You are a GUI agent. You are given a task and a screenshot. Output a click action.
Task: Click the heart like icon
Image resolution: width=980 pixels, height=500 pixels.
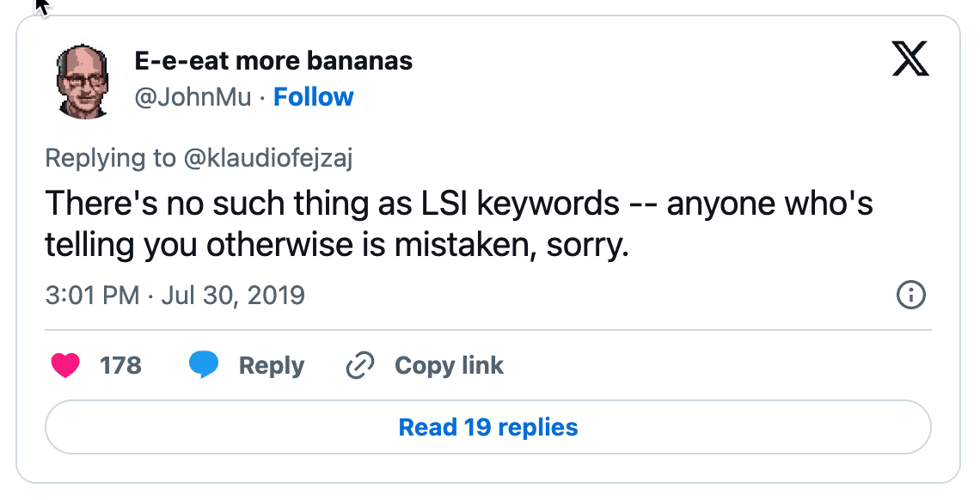click(x=65, y=366)
